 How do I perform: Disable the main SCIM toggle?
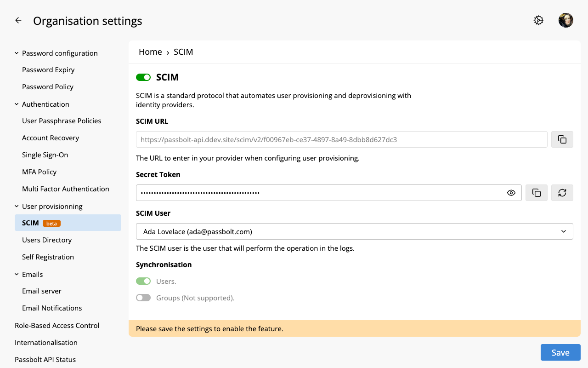tap(143, 77)
